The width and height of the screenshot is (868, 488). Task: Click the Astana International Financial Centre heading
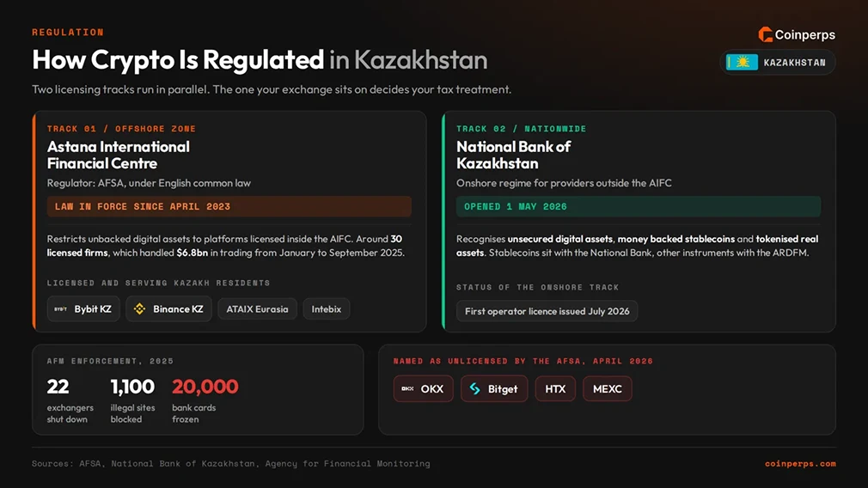click(119, 155)
